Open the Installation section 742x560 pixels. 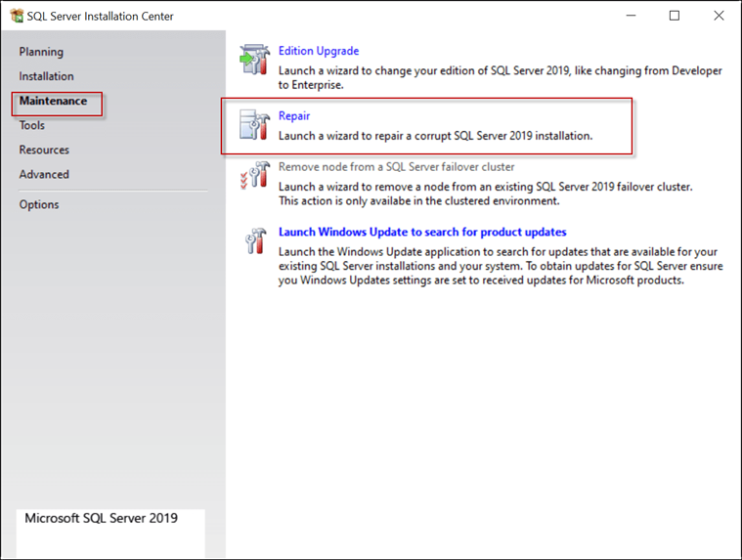[46, 76]
